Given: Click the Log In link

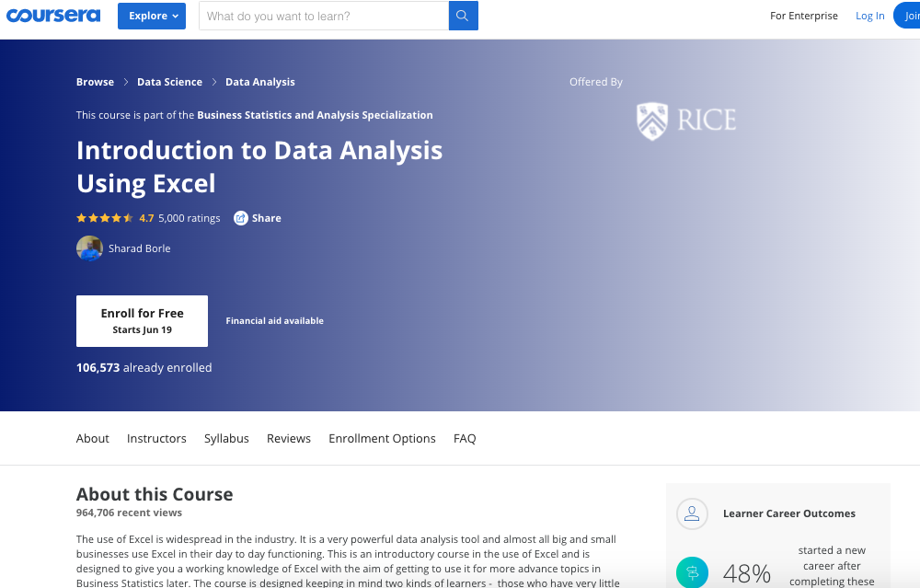Looking at the screenshot, I should 869,16.
